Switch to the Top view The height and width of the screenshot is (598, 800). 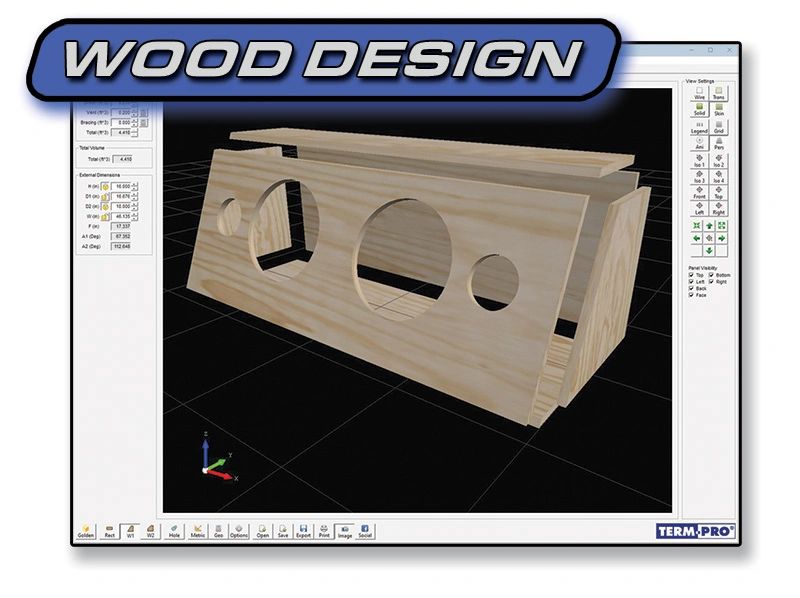[x=718, y=193]
